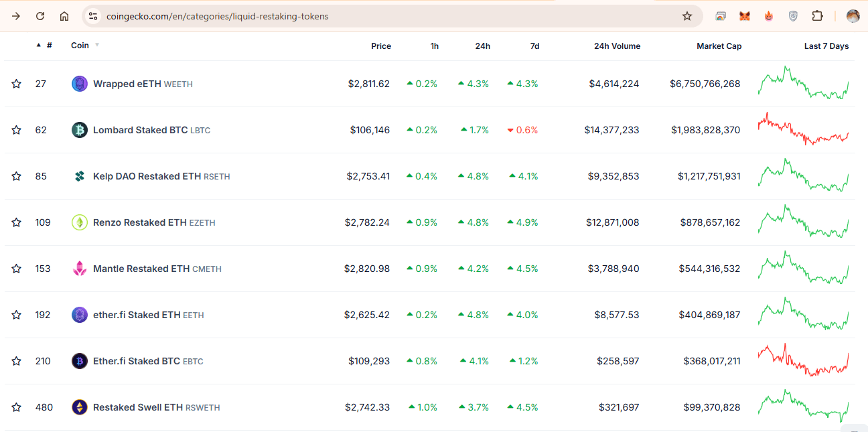
Task: Click the Kelp DAO Restaked ETH logo
Action: (x=80, y=176)
